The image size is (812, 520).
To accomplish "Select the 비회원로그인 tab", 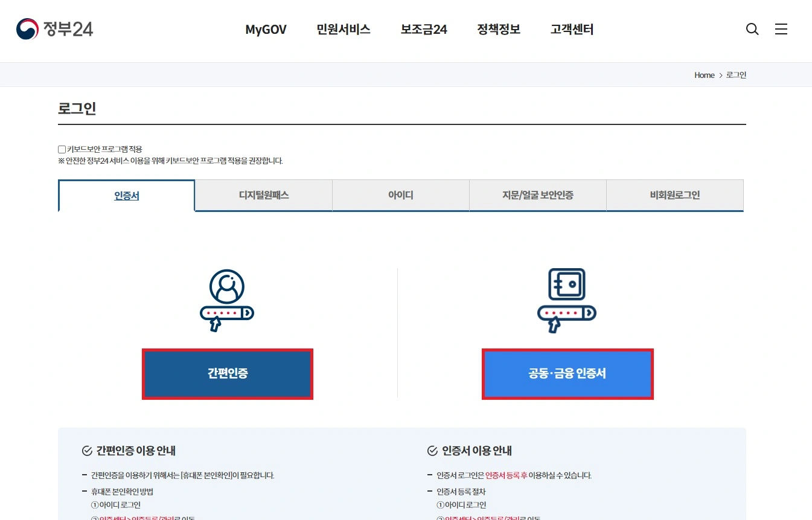I will [674, 195].
